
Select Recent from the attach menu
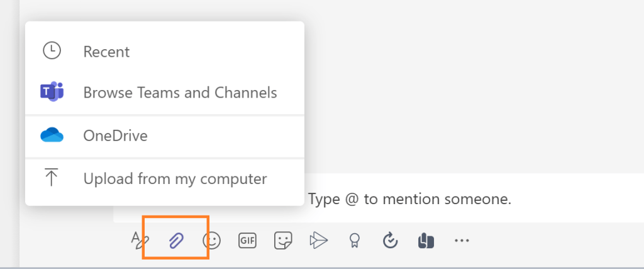point(106,52)
